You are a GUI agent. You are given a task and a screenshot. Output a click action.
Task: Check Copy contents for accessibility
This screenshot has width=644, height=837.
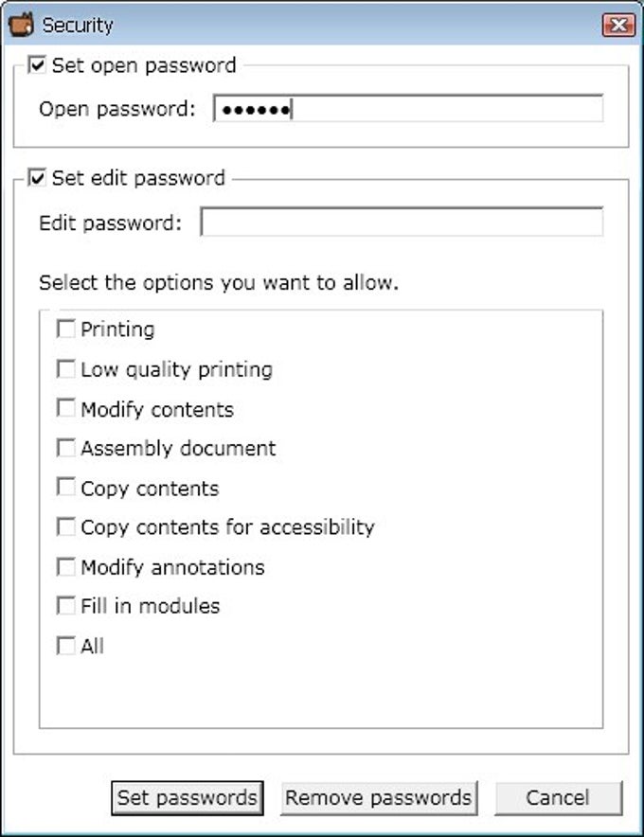pos(65,526)
